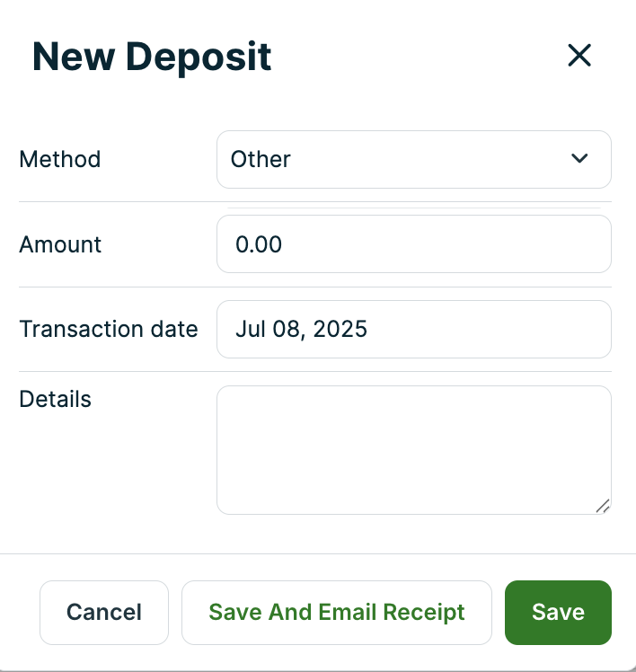Select the 0.00 amount value

[x=259, y=244]
